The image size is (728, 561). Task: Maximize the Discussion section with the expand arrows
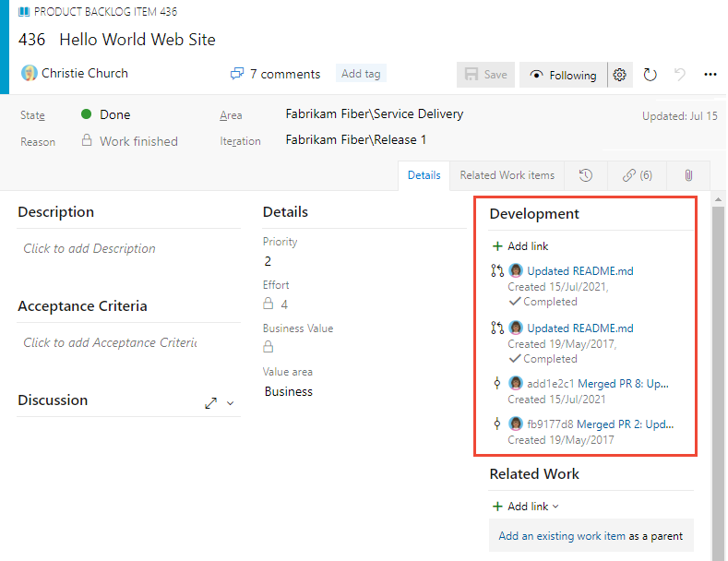click(211, 403)
